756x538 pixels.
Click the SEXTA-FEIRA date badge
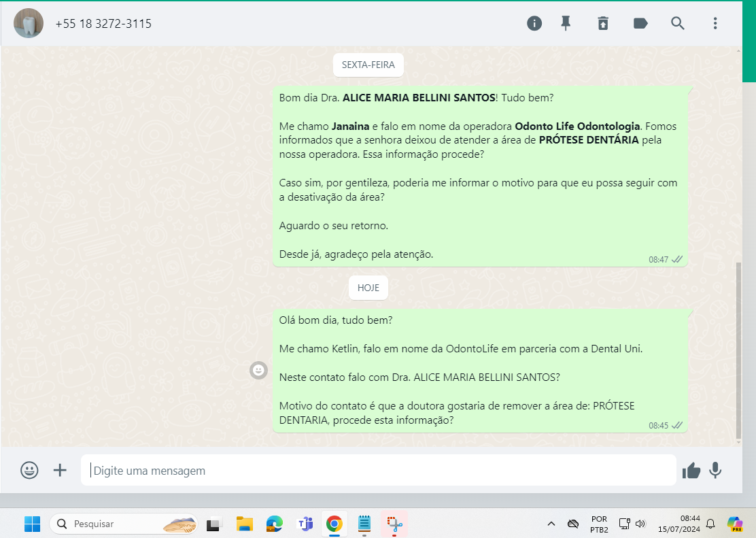tap(368, 65)
